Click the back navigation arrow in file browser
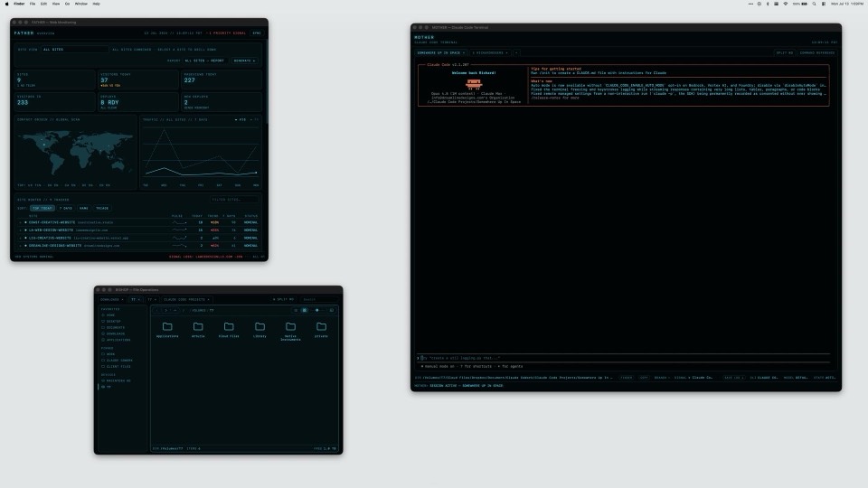This screenshot has height=488, width=868. pos(157,310)
